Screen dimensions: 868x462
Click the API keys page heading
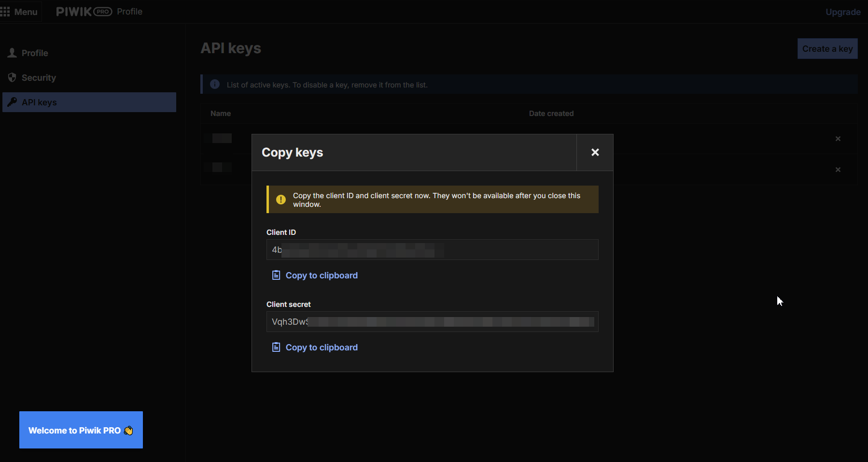pyautogui.click(x=231, y=48)
